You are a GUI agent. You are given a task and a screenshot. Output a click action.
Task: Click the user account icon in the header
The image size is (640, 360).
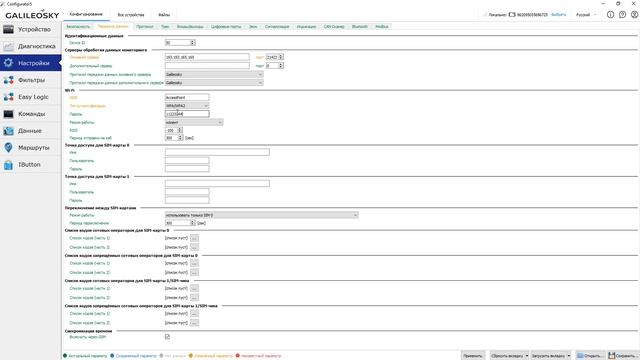click(634, 15)
